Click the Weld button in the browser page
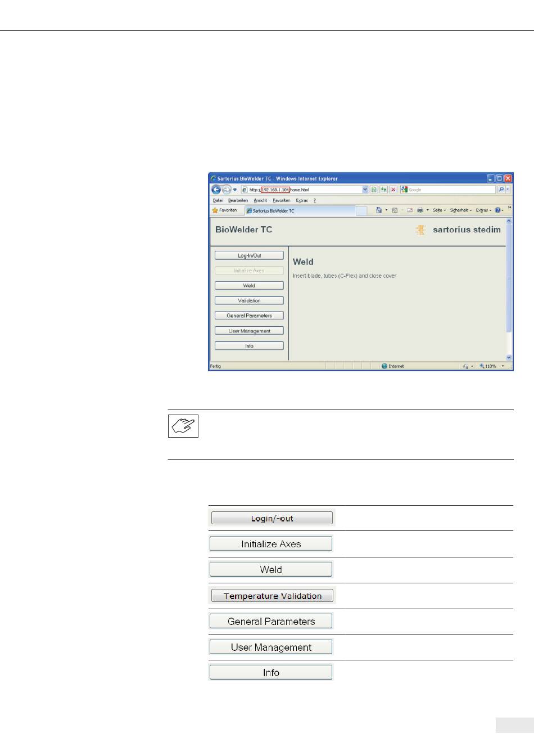Image resolution: width=534 pixels, height=756 pixels. [249, 286]
